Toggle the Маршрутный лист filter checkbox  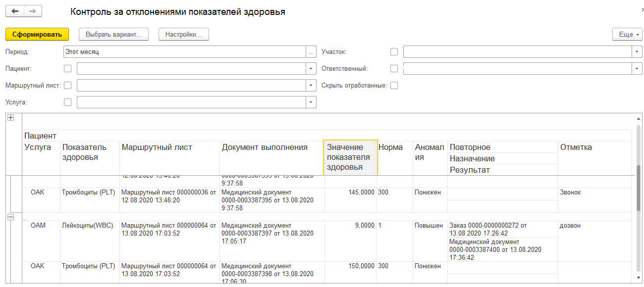coord(68,86)
